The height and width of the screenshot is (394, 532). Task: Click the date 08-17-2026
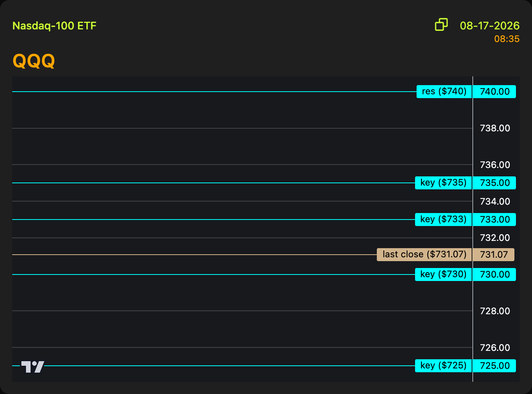490,26
